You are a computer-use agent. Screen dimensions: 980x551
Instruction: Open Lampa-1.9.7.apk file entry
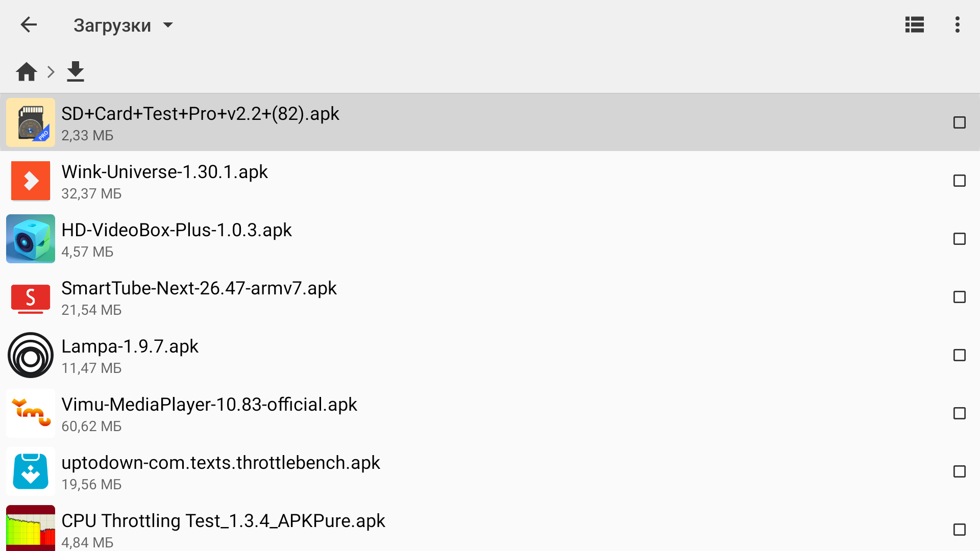pyautogui.click(x=130, y=347)
